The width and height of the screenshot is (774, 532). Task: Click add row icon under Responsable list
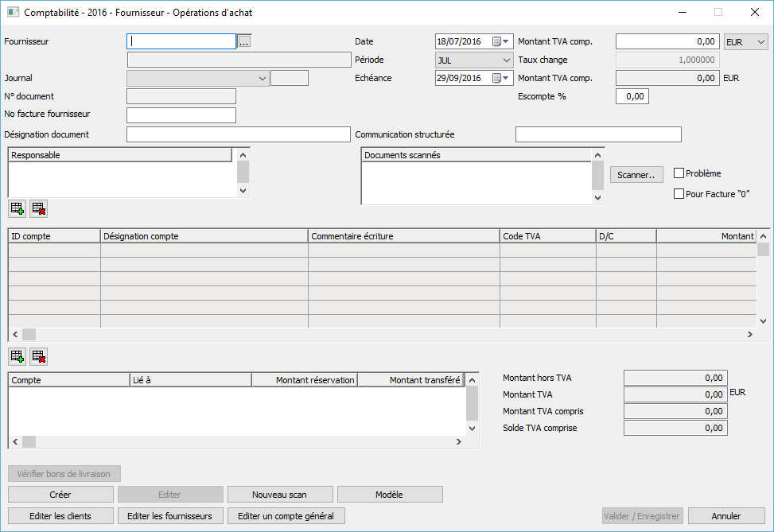pyautogui.click(x=17, y=209)
